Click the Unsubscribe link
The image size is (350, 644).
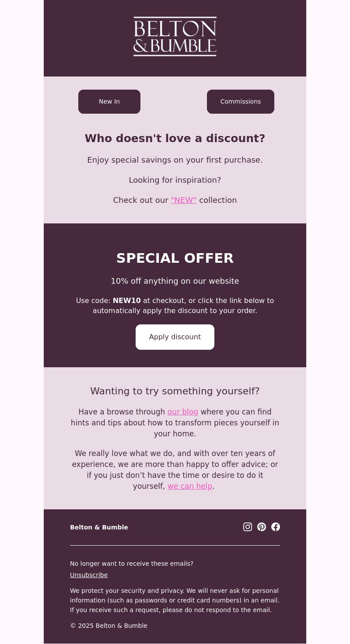pos(89,575)
